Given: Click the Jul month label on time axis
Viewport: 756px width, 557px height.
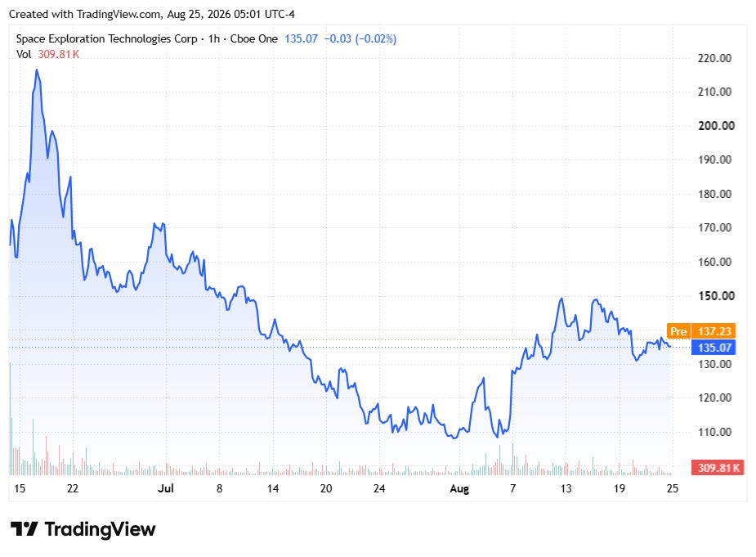Looking at the screenshot, I should (166, 488).
